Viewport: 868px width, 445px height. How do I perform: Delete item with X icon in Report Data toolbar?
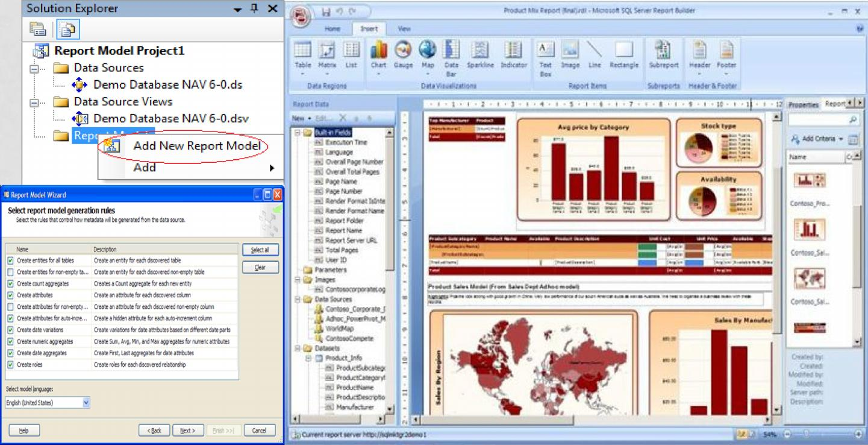tap(343, 118)
